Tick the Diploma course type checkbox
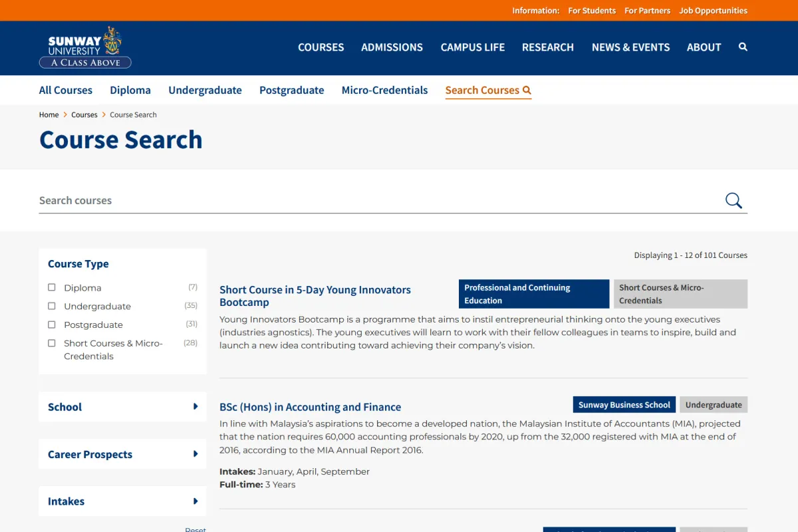Image resolution: width=798 pixels, height=532 pixels. (52, 287)
